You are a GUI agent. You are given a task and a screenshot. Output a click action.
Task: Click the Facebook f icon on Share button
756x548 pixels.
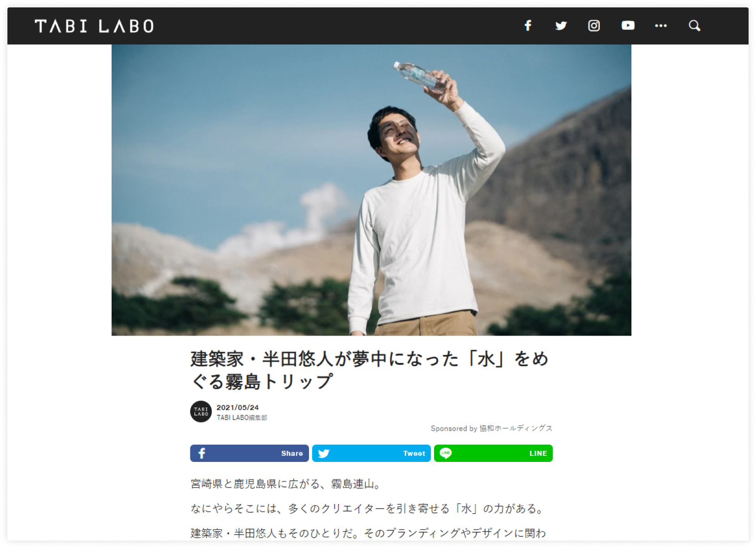(x=202, y=453)
